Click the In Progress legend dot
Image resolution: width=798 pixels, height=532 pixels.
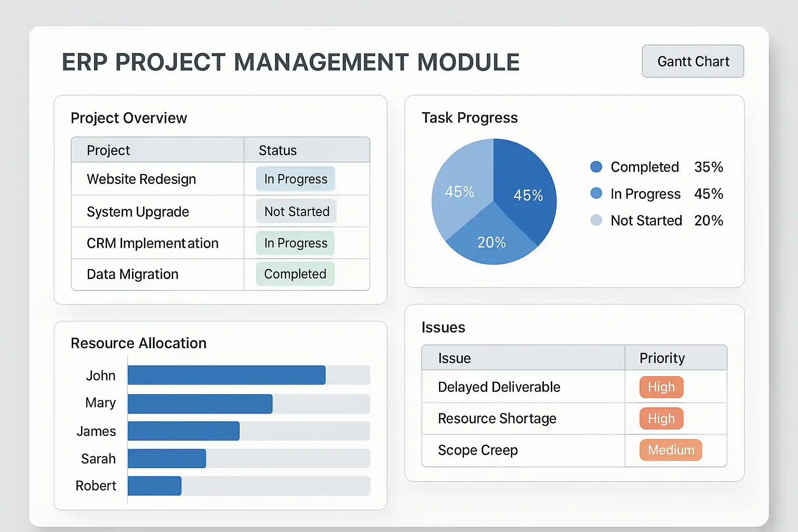pyautogui.click(x=596, y=193)
